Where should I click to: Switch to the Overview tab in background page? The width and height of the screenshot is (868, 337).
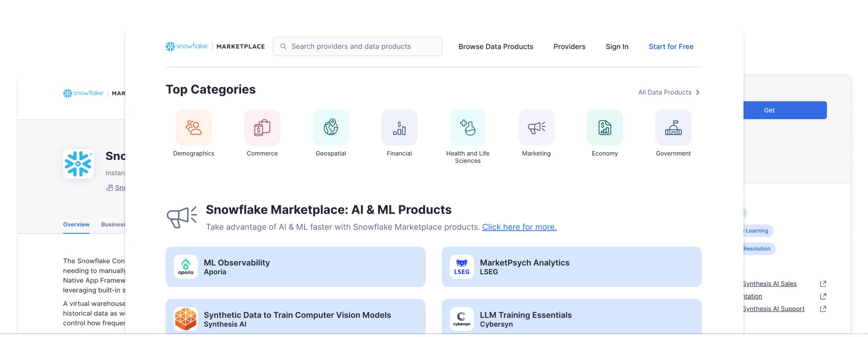point(76,225)
